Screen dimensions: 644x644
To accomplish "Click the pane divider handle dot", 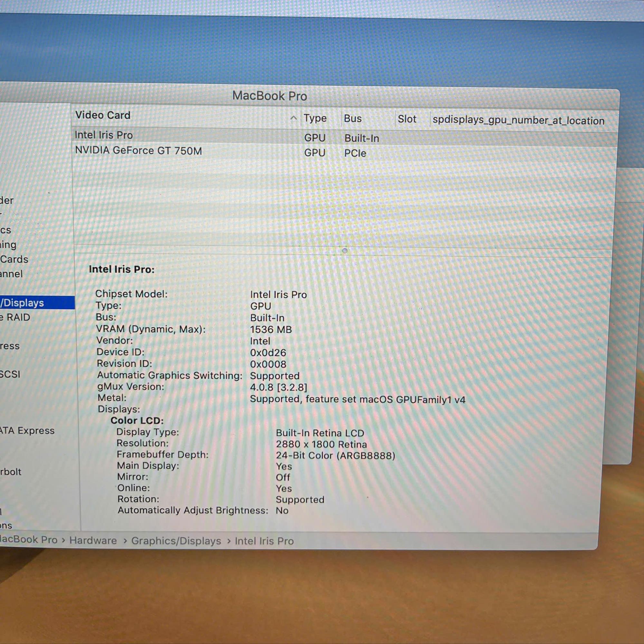I will 345,250.
